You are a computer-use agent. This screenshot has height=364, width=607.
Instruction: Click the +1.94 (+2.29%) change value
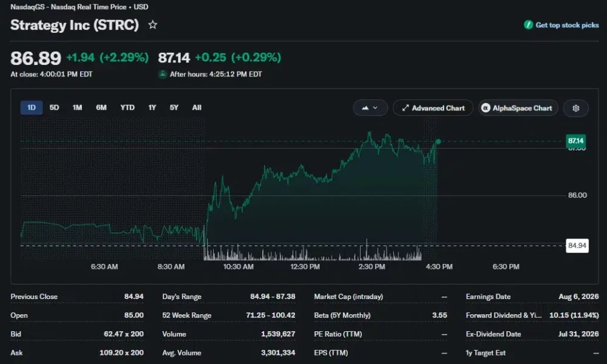tap(107, 58)
